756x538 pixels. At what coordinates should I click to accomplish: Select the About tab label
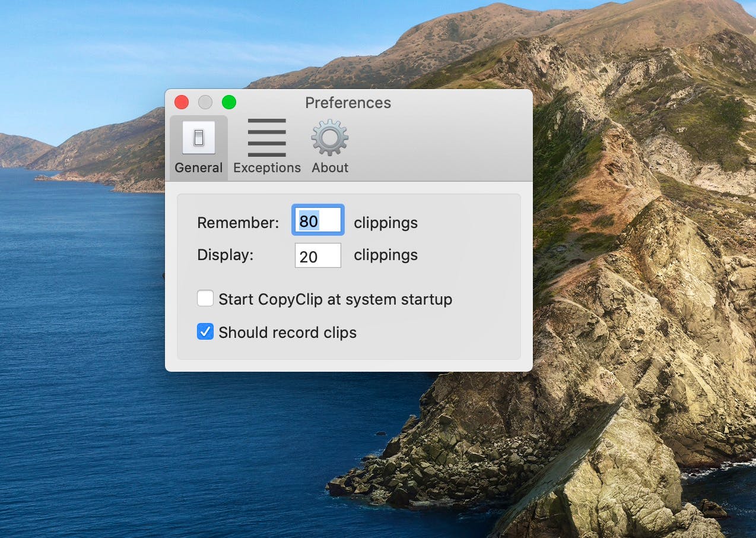330,168
